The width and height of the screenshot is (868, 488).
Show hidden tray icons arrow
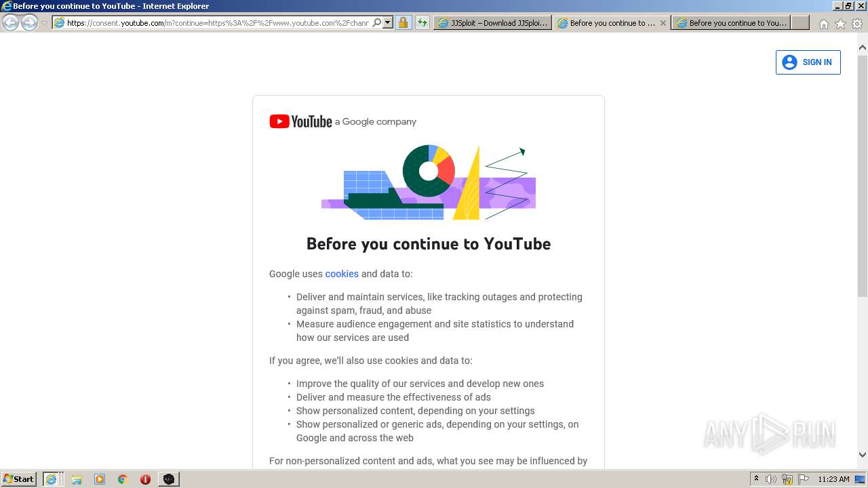point(756,479)
